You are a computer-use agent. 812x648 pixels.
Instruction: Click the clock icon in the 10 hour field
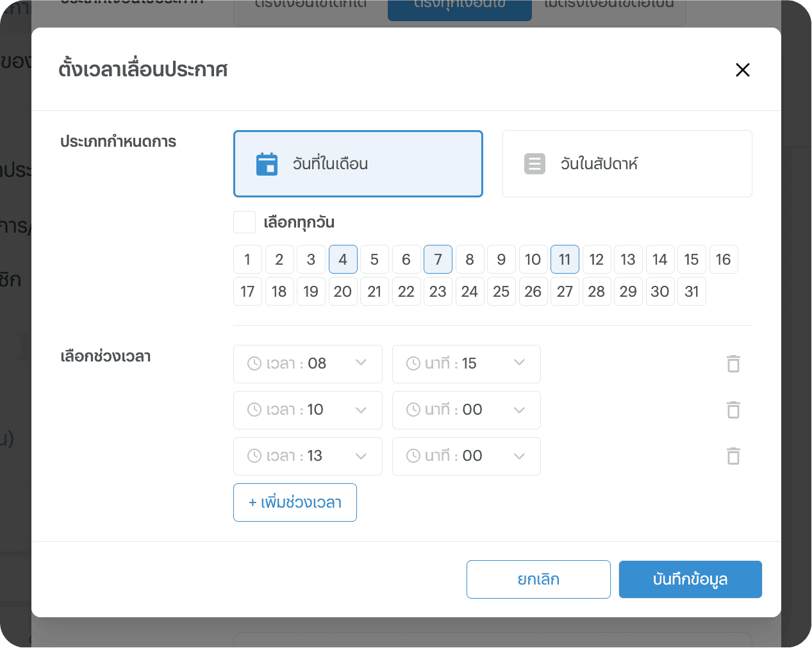point(254,410)
